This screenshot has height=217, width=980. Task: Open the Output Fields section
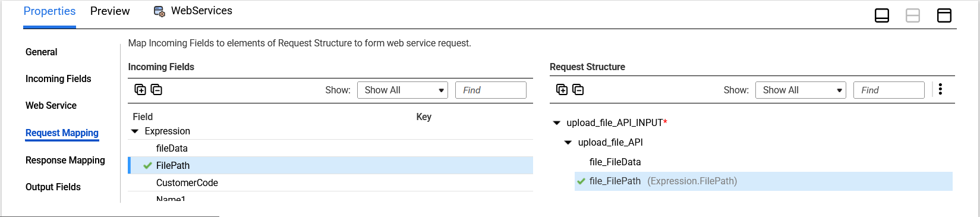pyautogui.click(x=53, y=187)
